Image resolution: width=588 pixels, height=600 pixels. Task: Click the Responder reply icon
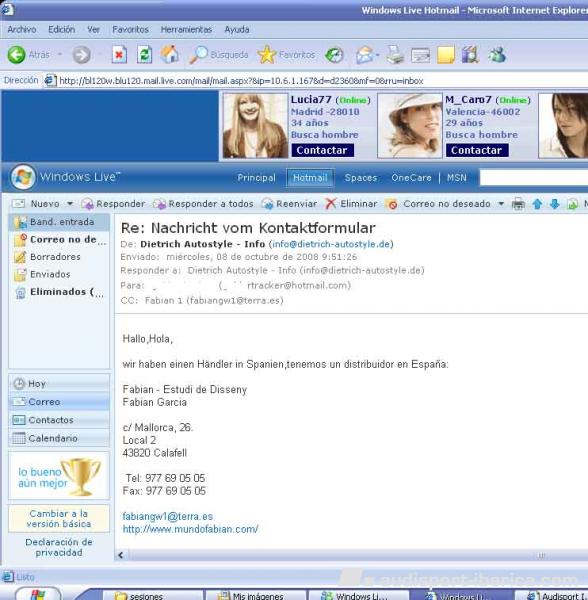88,204
